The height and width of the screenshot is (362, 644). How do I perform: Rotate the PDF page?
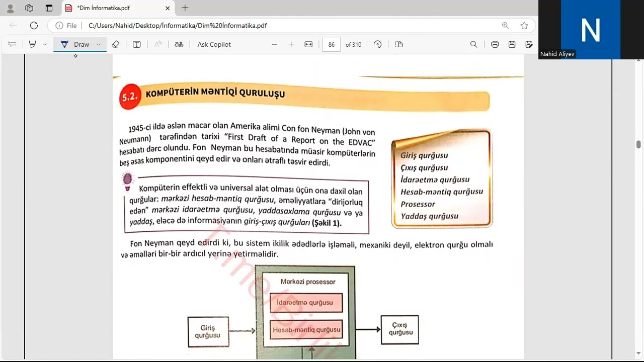(x=378, y=44)
